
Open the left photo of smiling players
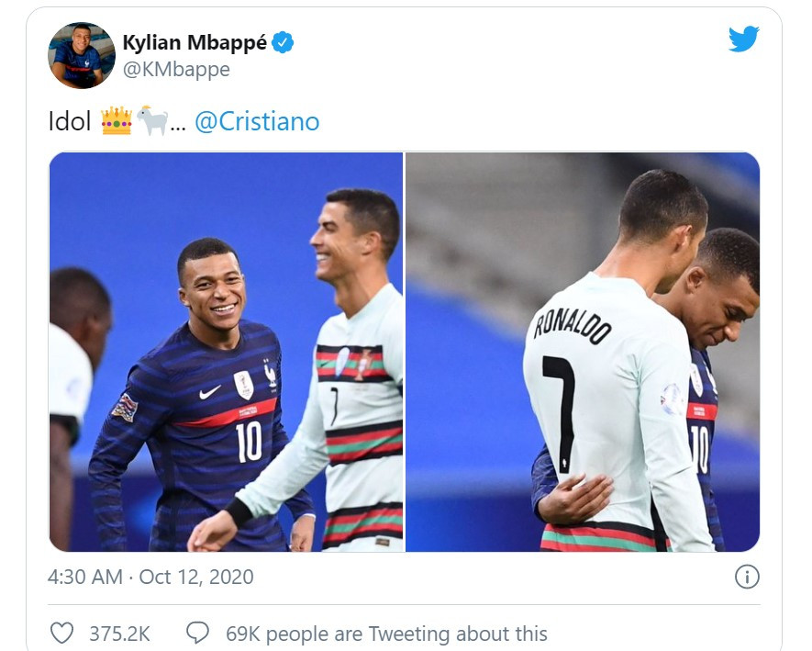point(226,352)
